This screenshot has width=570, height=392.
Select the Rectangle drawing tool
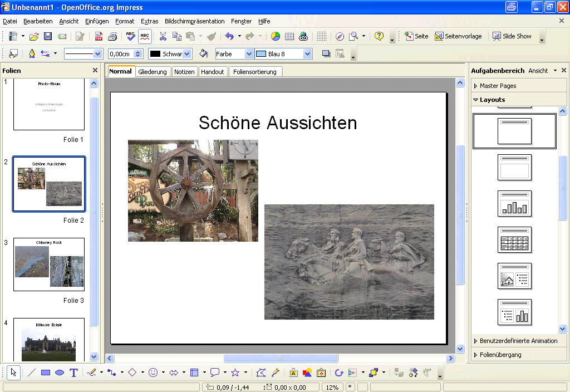46,373
